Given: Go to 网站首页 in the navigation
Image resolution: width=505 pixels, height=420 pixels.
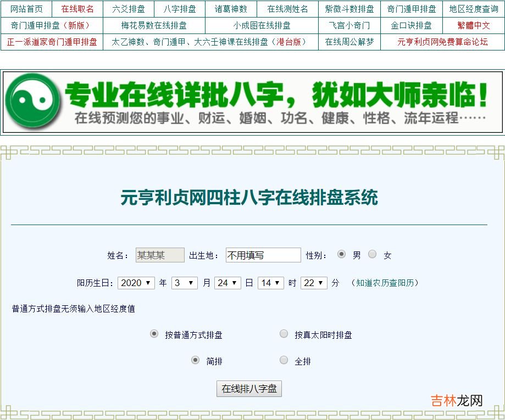Looking at the screenshot, I should (x=26, y=9).
